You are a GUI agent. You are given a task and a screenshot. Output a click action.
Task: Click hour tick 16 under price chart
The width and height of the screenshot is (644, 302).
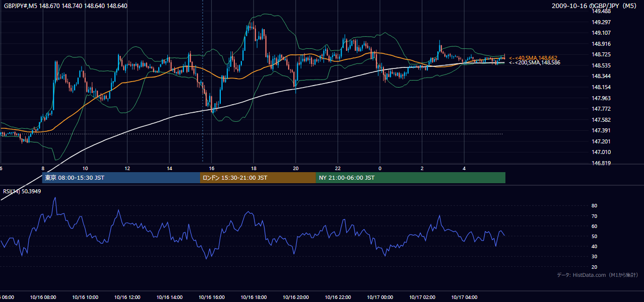click(211, 169)
